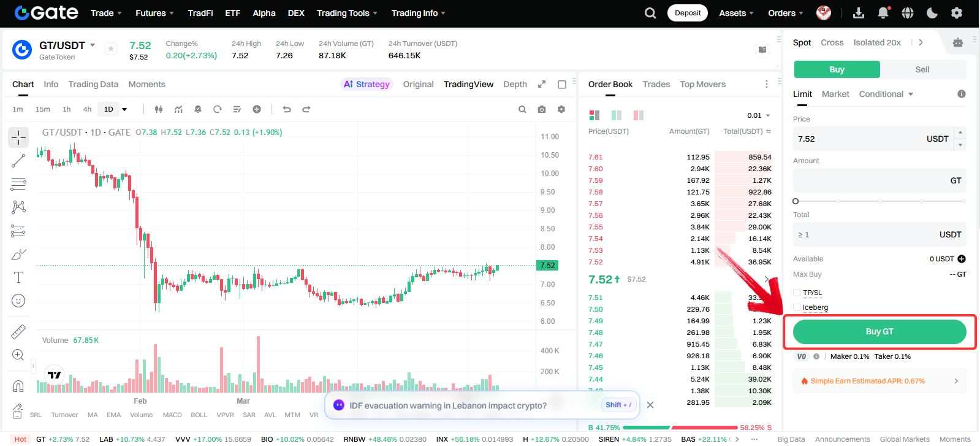The height and width of the screenshot is (446, 980).
Task: Toggle dark mode with the moon icon
Action: tap(932, 13)
